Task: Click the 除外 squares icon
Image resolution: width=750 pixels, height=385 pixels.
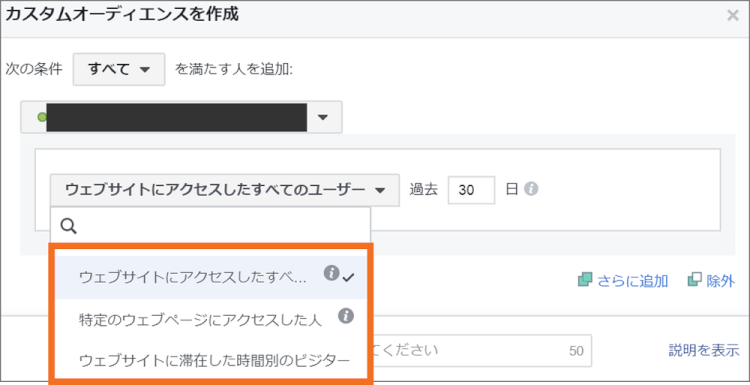Action: [695, 280]
